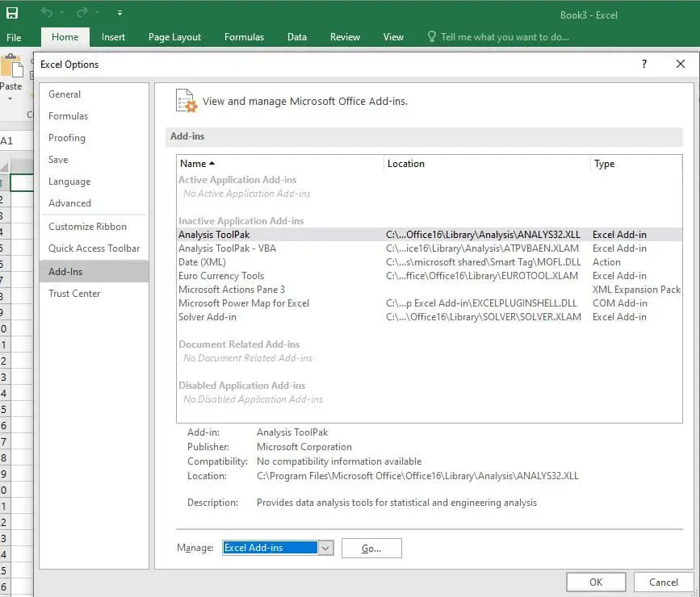This screenshot has height=597, width=700.
Task: Open the Formulas ribbon tab
Action: pyautogui.click(x=244, y=37)
